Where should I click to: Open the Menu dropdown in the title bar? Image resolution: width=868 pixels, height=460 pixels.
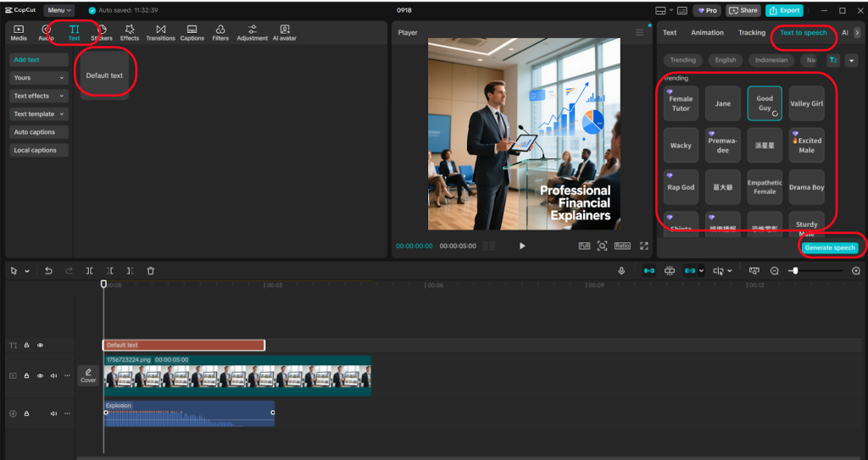pos(59,10)
